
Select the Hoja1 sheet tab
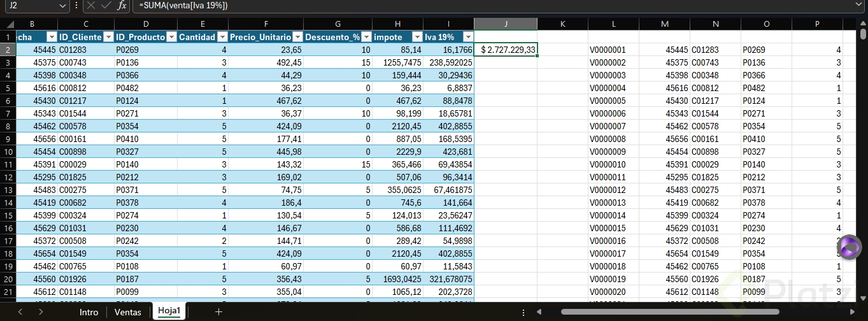(x=169, y=311)
